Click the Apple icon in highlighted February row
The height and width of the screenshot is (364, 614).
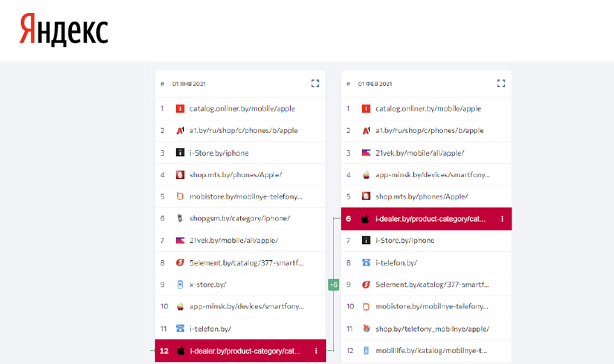366,219
